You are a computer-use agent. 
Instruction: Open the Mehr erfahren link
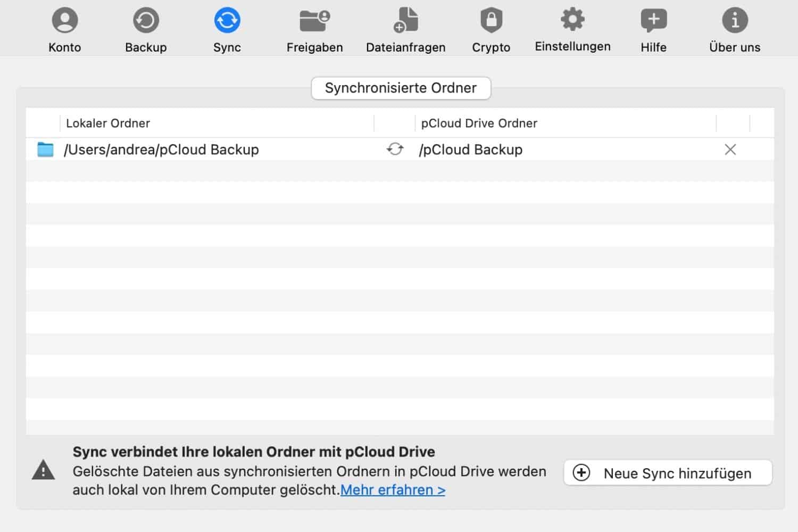pyautogui.click(x=393, y=490)
